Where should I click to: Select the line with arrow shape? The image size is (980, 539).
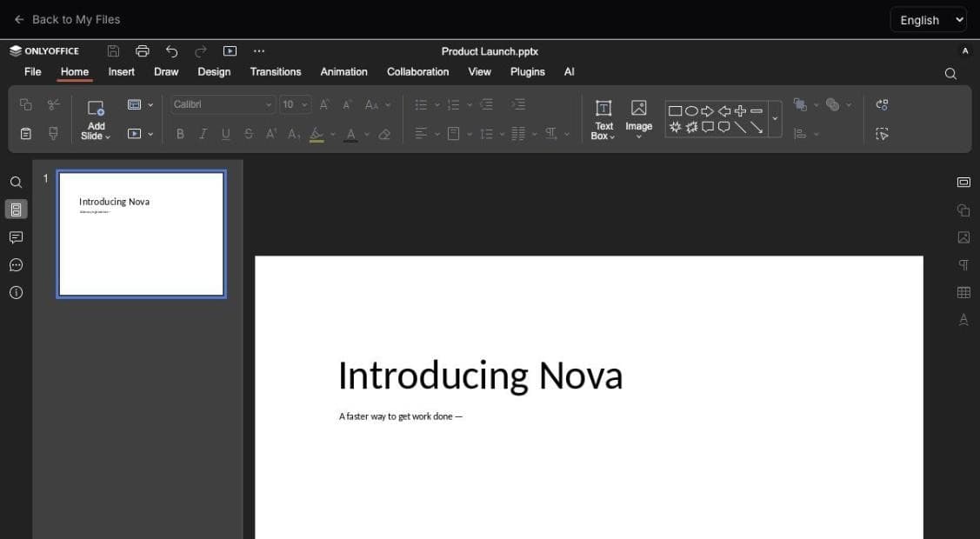757,128
